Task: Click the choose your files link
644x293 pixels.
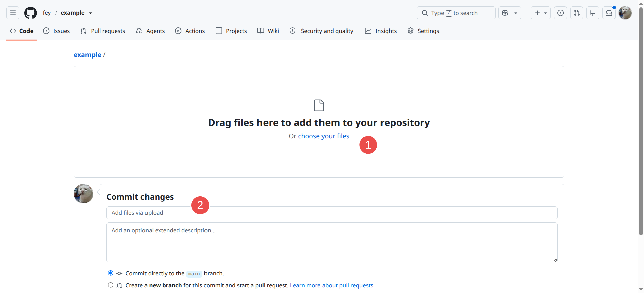Action: tap(324, 136)
